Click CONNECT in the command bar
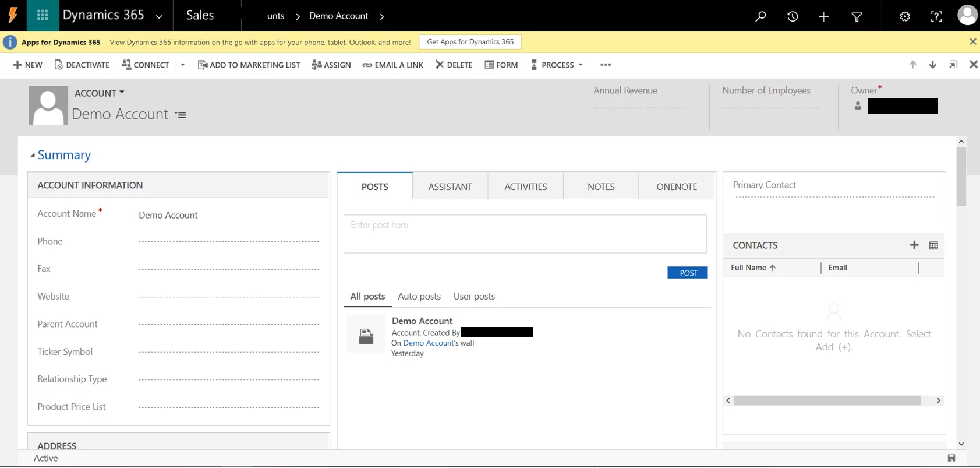The image size is (980, 468). [x=145, y=65]
